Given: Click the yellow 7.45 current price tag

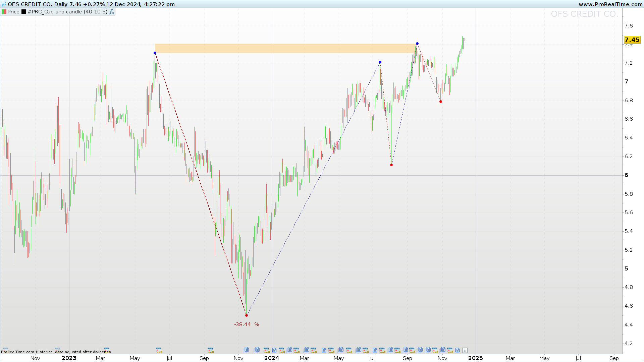Looking at the screenshot, I should point(632,40).
